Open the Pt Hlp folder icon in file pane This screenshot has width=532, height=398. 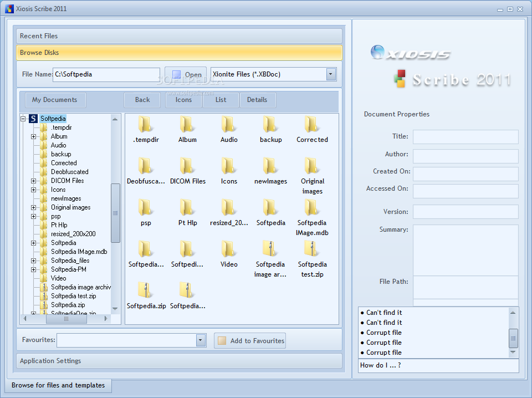coord(187,207)
